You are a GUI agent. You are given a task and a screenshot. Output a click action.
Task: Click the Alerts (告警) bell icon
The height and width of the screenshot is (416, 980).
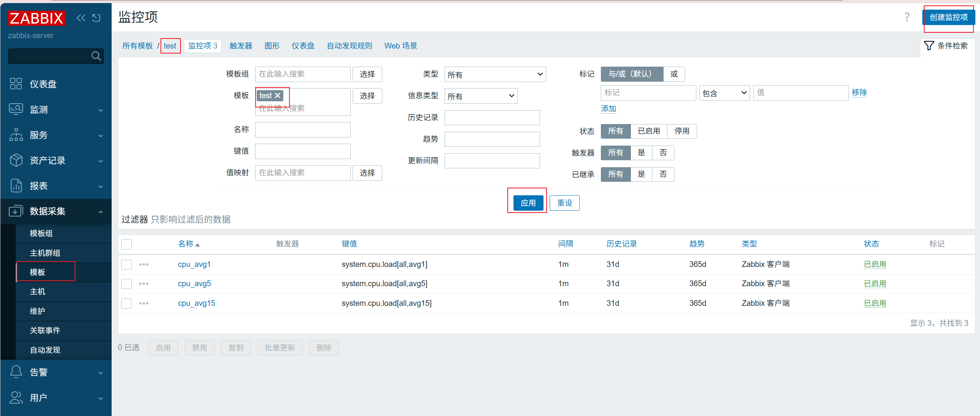tap(16, 372)
